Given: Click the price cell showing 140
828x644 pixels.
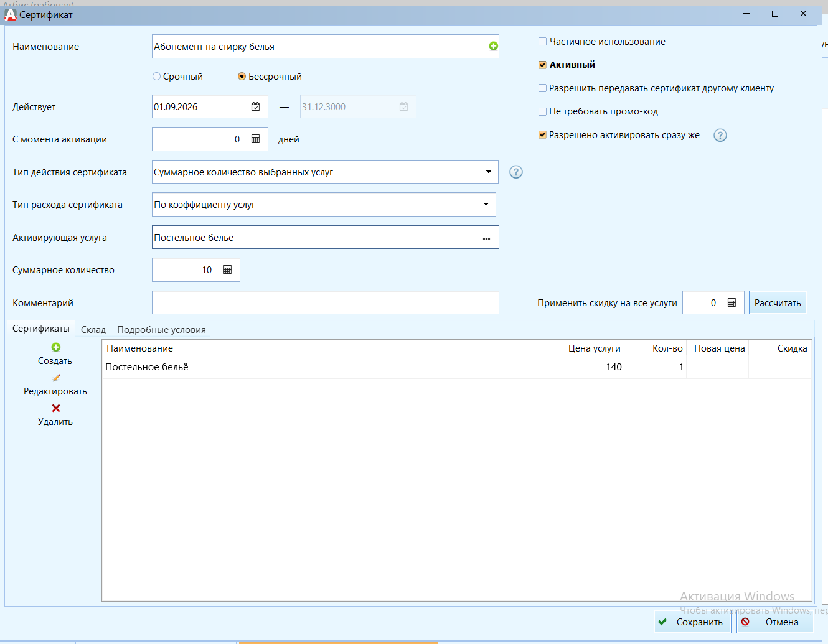Looking at the screenshot, I should [593, 367].
